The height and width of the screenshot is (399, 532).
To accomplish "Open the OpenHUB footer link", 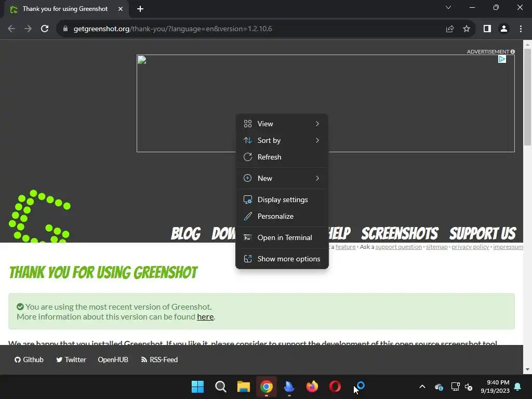I will [113, 360].
